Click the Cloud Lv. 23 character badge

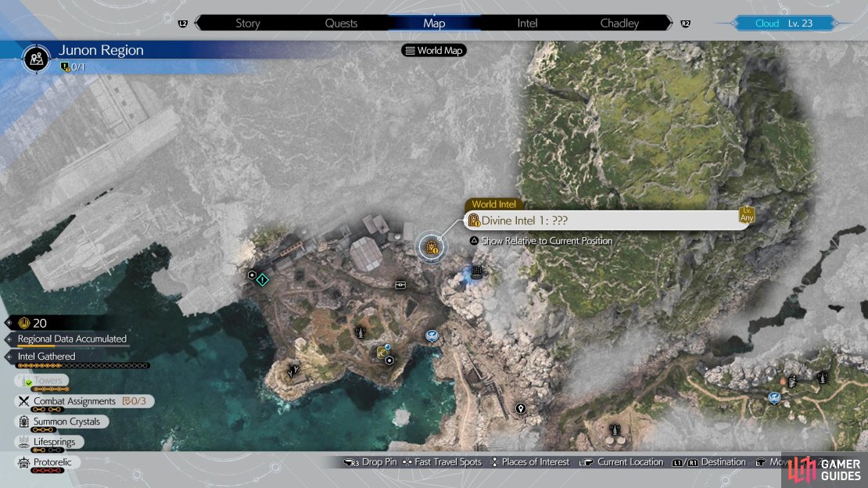[784, 23]
